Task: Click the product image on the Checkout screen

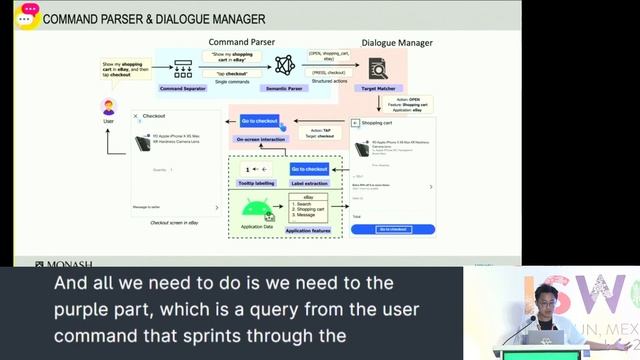Action: tap(143, 143)
